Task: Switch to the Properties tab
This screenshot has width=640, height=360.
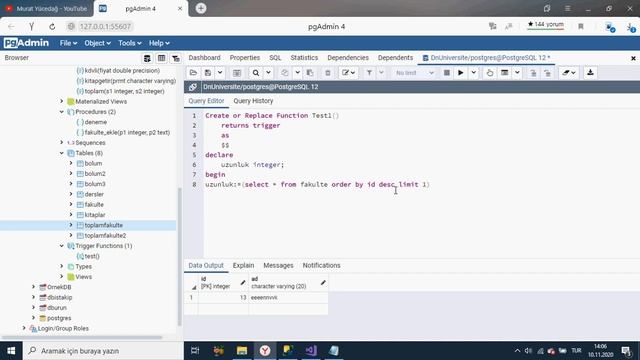Action: tap(245, 58)
